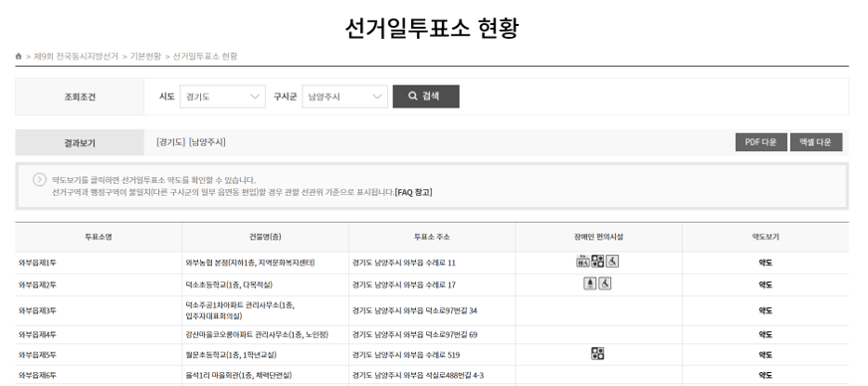Open the 기본현황 breadcrumb link

coord(145,57)
